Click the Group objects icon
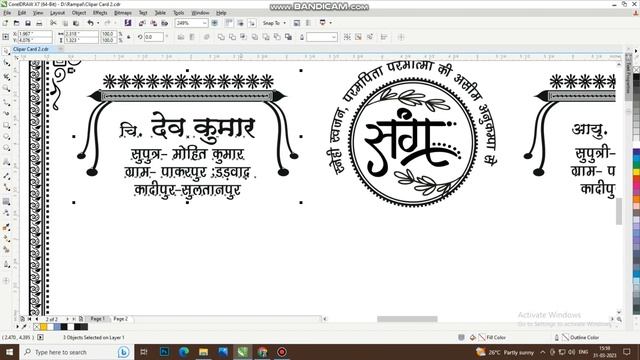 [347, 37]
